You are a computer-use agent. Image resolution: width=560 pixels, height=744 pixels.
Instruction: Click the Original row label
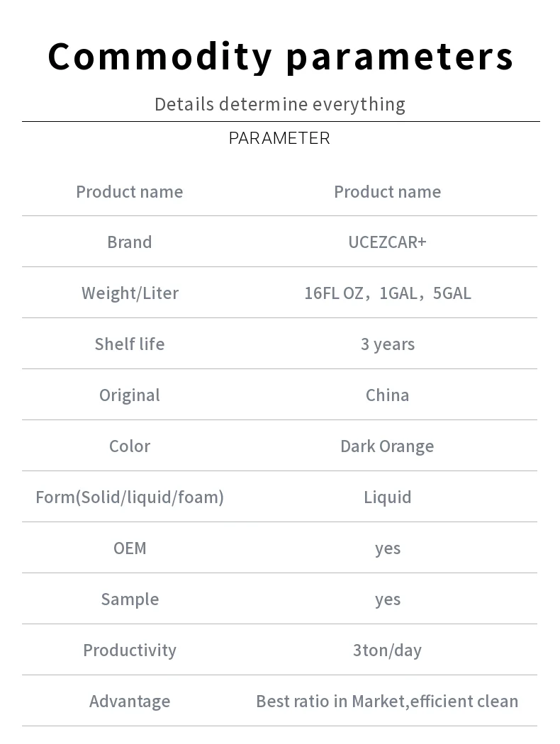click(x=130, y=395)
